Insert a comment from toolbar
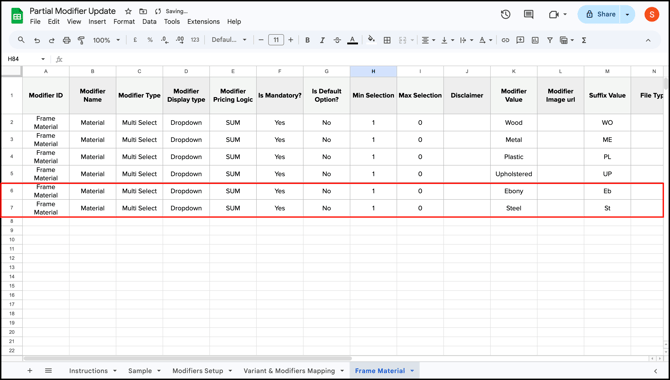670x380 pixels. (520, 40)
